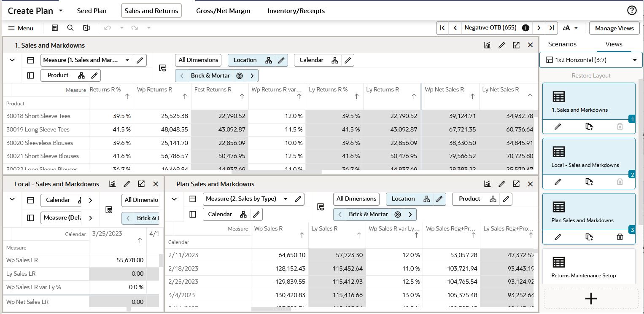Edit the Location dimension in top panel
Screen dimensions: 644x314
click(281, 60)
